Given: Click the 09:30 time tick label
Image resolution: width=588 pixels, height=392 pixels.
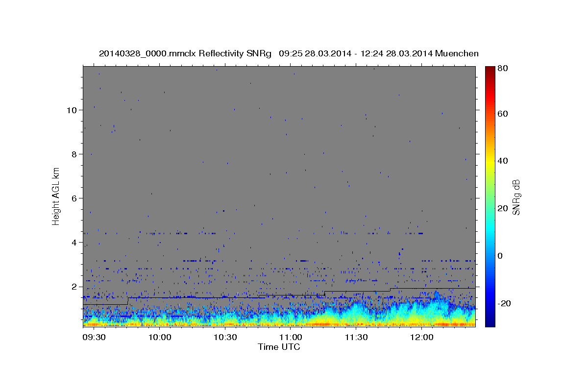Looking at the screenshot, I should (94, 337).
